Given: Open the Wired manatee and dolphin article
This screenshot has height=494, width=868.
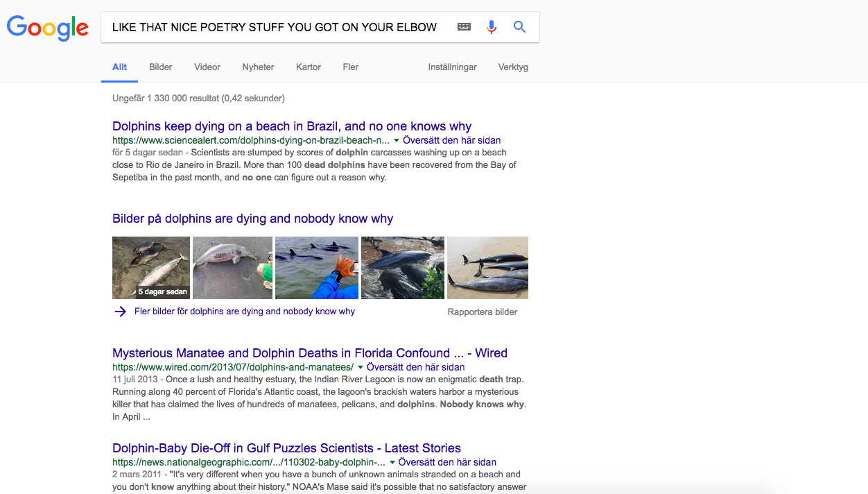Looking at the screenshot, I should point(310,353).
